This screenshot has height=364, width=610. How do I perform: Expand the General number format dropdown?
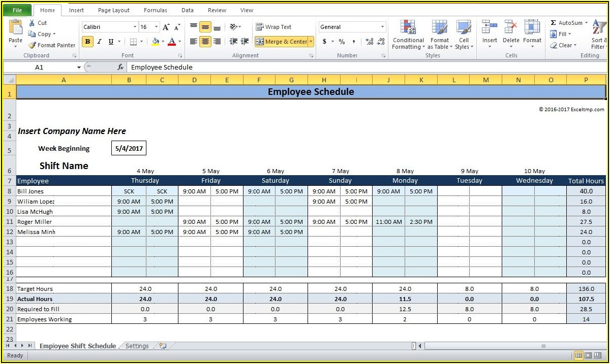click(382, 27)
